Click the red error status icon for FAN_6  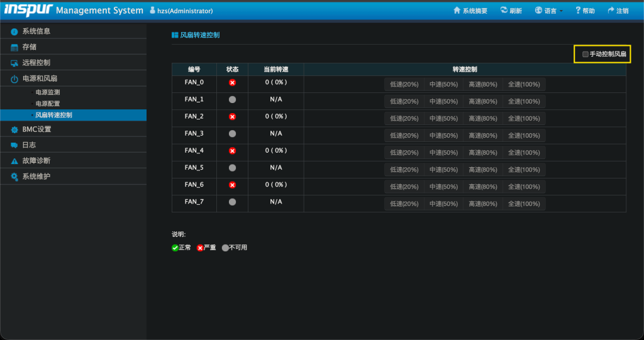point(233,185)
